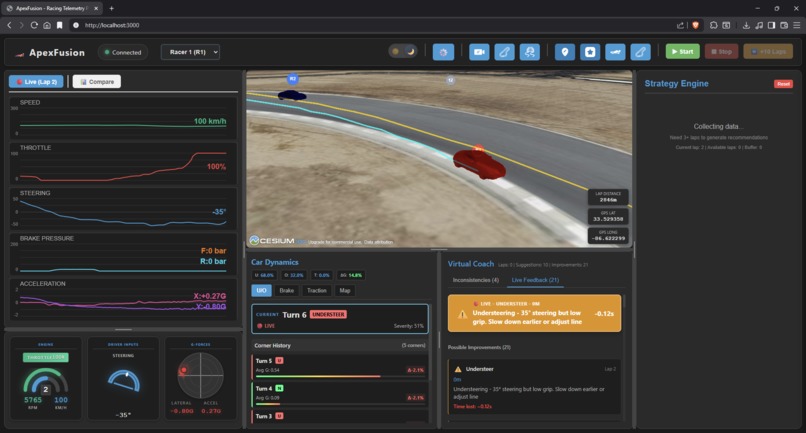Image resolution: width=806 pixels, height=433 pixels.
Task: Switch to Compare view
Action: point(97,81)
